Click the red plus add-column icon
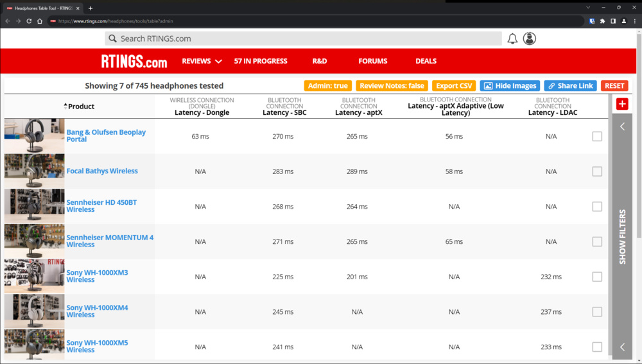The image size is (642, 364). click(621, 104)
